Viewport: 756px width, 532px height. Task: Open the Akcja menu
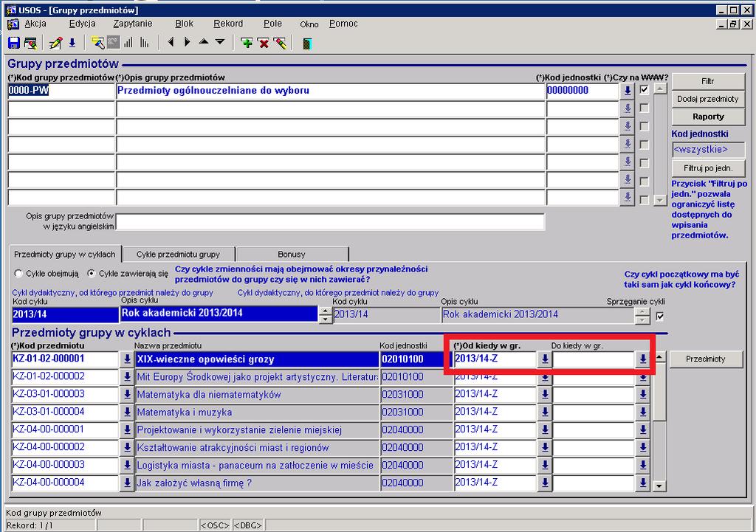pyautogui.click(x=35, y=24)
